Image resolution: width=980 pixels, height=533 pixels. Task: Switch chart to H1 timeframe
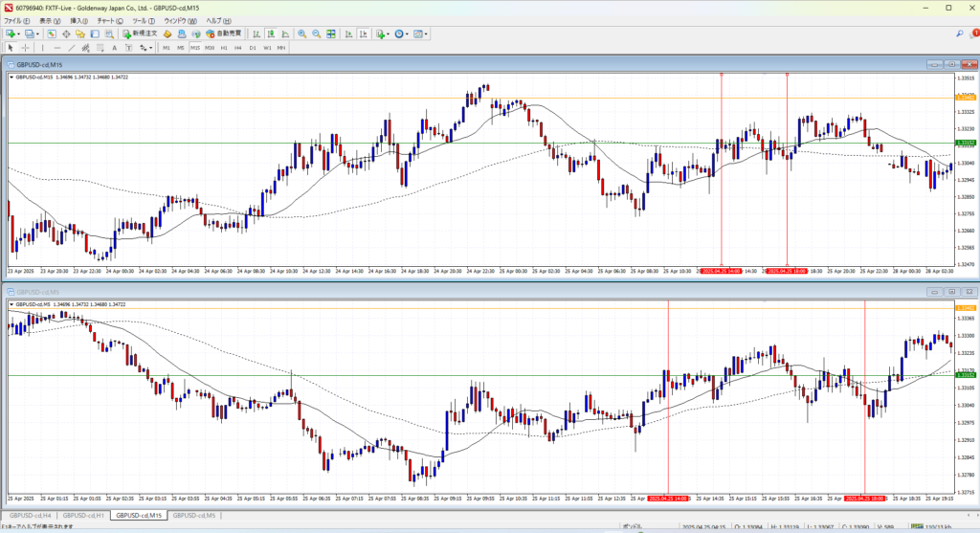click(223, 47)
